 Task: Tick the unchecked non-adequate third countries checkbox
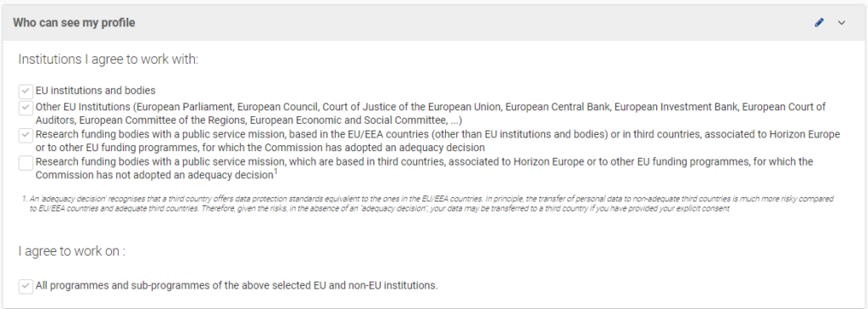click(x=26, y=163)
